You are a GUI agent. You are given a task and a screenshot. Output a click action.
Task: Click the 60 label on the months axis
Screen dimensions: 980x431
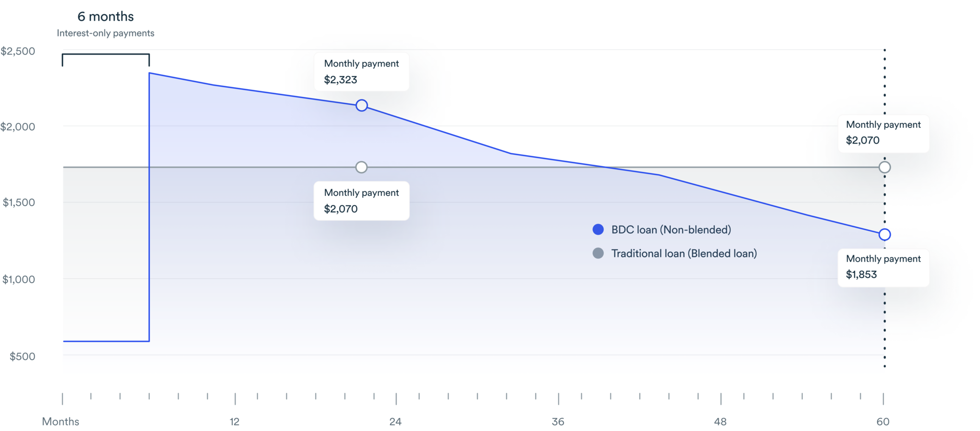pyautogui.click(x=883, y=422)
